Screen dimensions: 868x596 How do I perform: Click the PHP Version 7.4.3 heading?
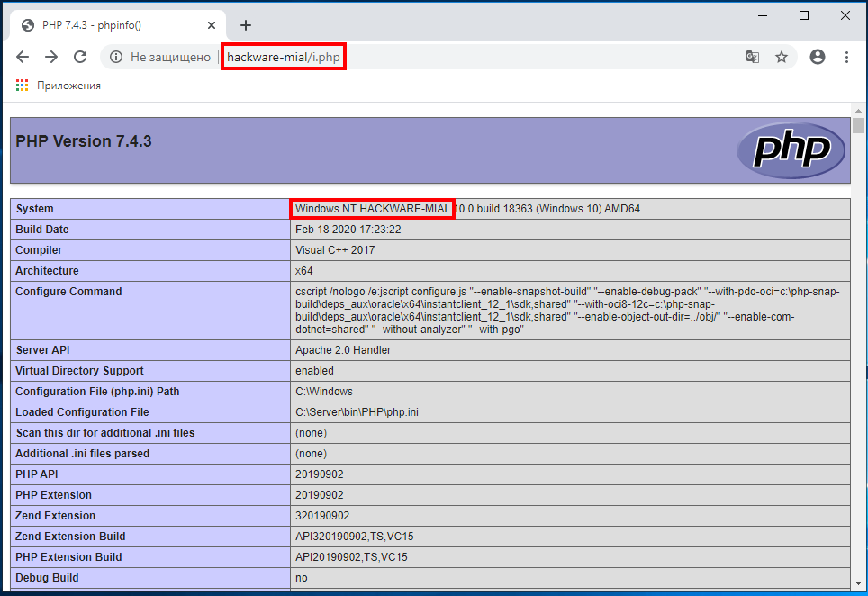pyautogui.click(x=84, y=141)
